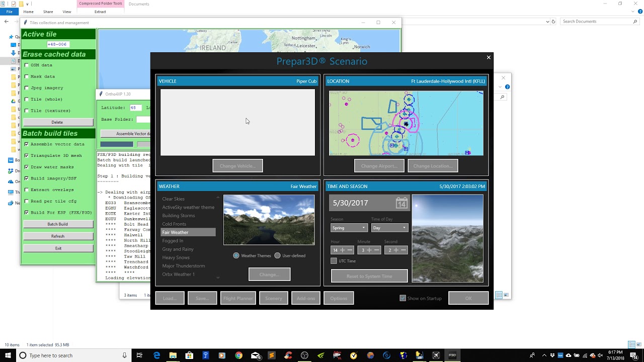644x362 pixels.
Task: Open File Explorer from taskbar
Action: 173,355
